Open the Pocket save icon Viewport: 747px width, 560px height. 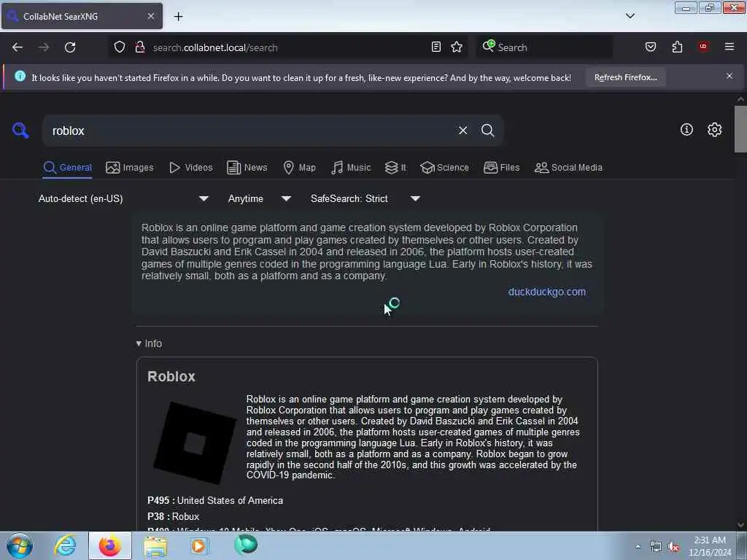650,47
